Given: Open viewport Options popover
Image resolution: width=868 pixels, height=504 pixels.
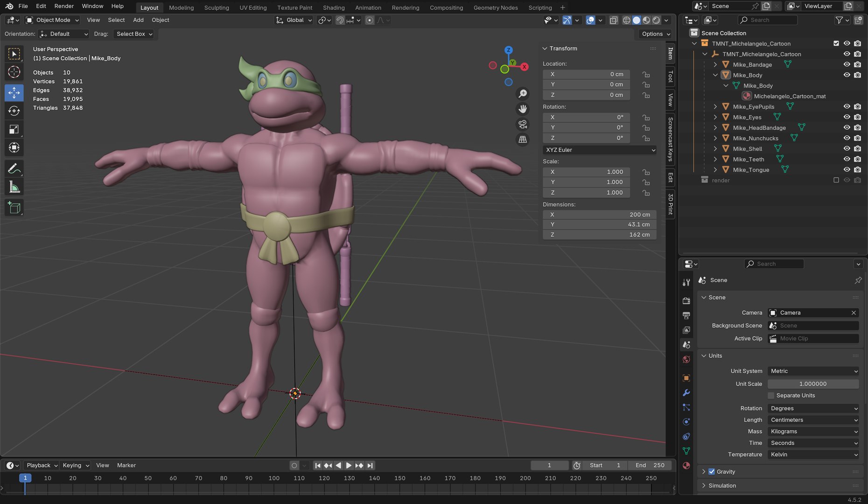Looking at the screenshot, I should (x=655, y=34).
